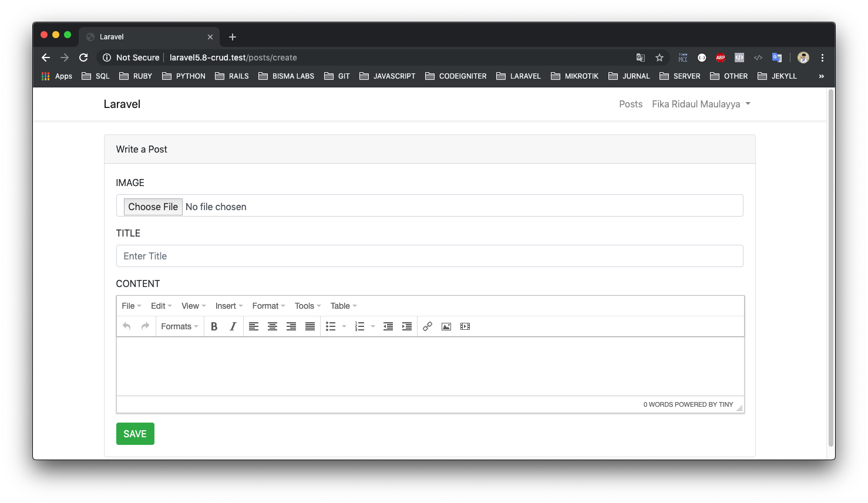View the Not Secure site info

pyautogui.click(x=132, y=58)
